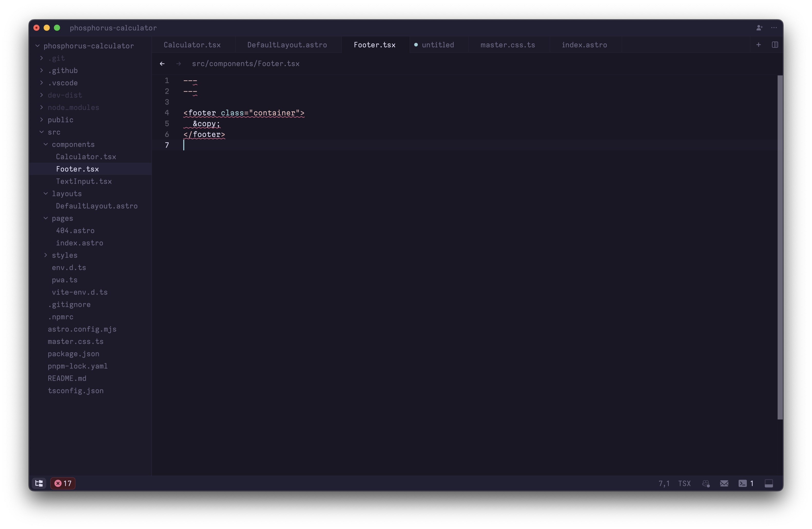Click the split pane icon near new tab
Image resolution: width=812 pixels, height=529 pixels.
(x=775, y=45)
